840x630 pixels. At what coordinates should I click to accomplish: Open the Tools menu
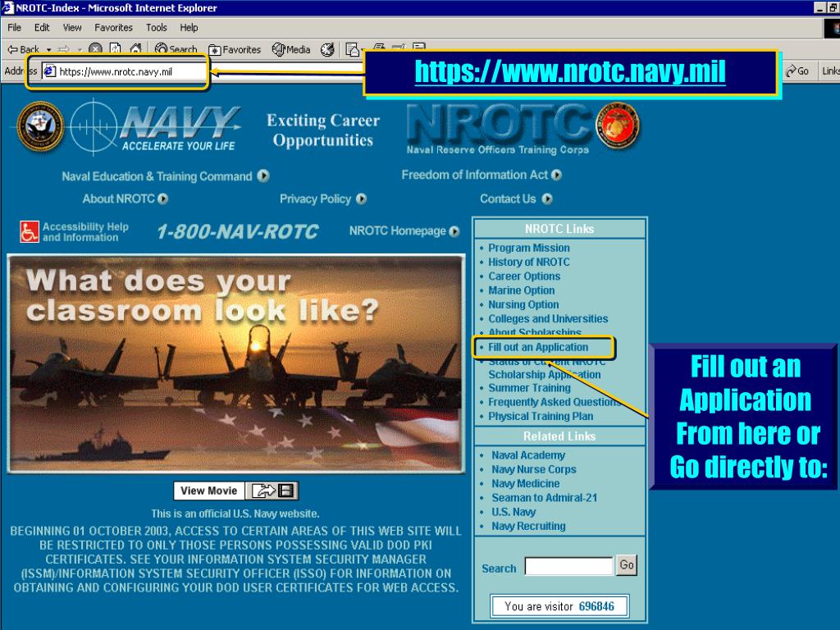click(x=157, y=27)
